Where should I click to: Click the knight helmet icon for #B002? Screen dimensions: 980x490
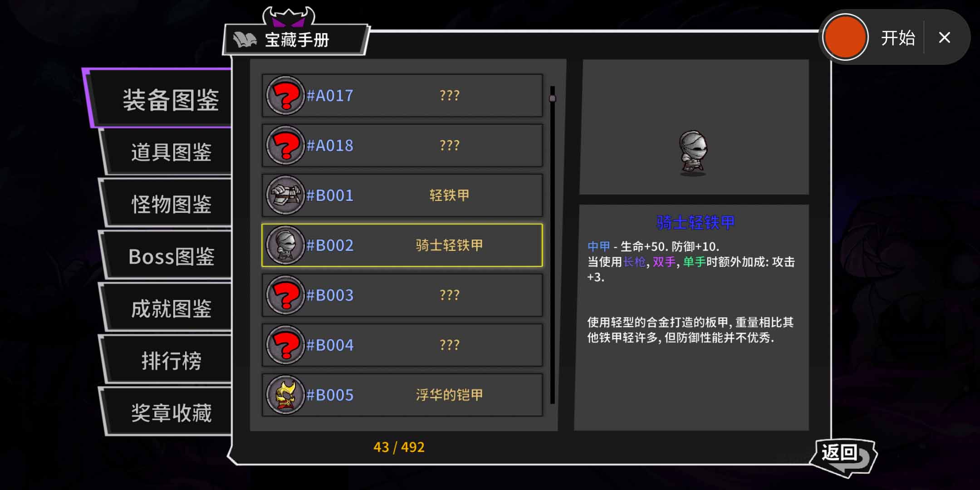[285, 245]
